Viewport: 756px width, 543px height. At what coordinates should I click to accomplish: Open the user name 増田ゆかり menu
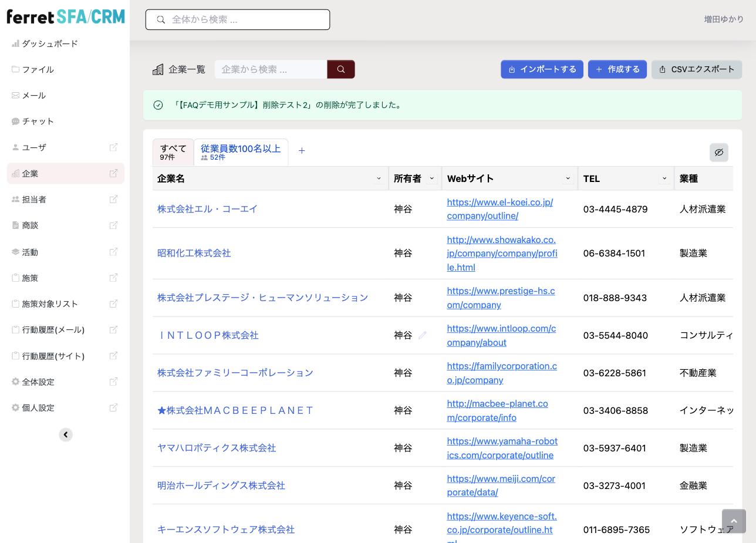(x=724, y=19)
